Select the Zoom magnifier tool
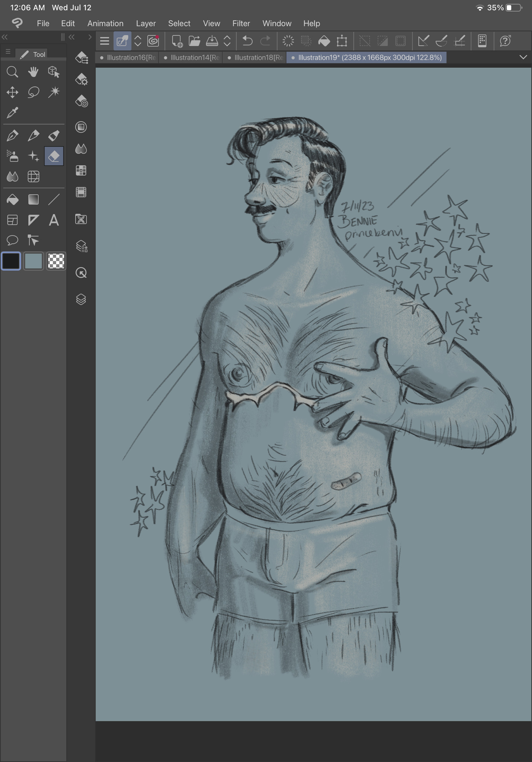The width and height of the screenshot is (532, 762). click(12, 72)
